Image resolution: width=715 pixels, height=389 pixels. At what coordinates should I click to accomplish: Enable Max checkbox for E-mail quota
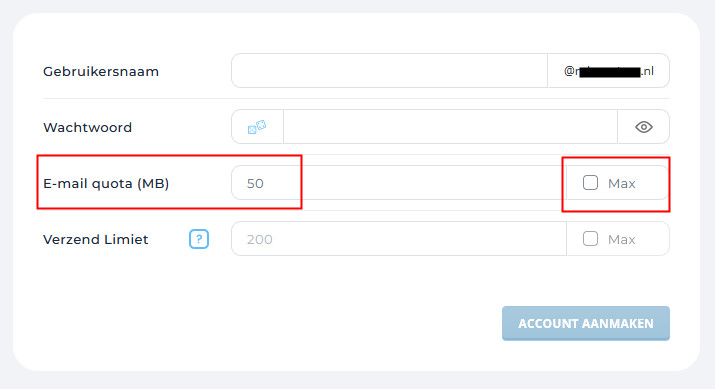[x=590, y=183]
